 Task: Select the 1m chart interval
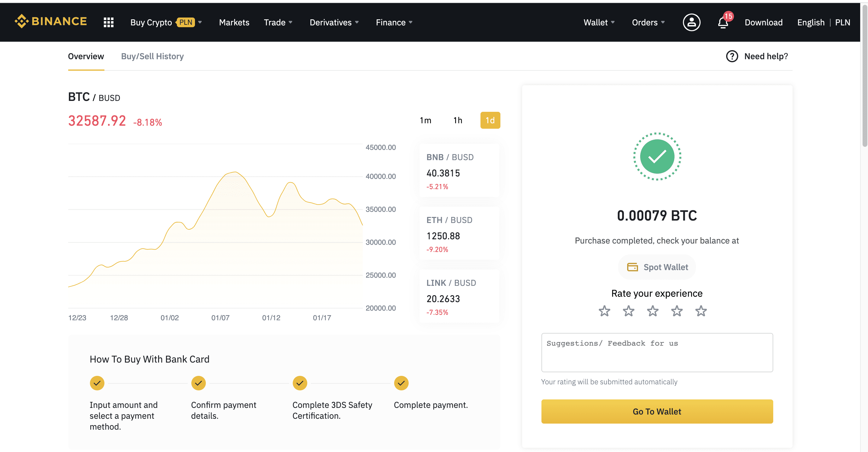425,120
